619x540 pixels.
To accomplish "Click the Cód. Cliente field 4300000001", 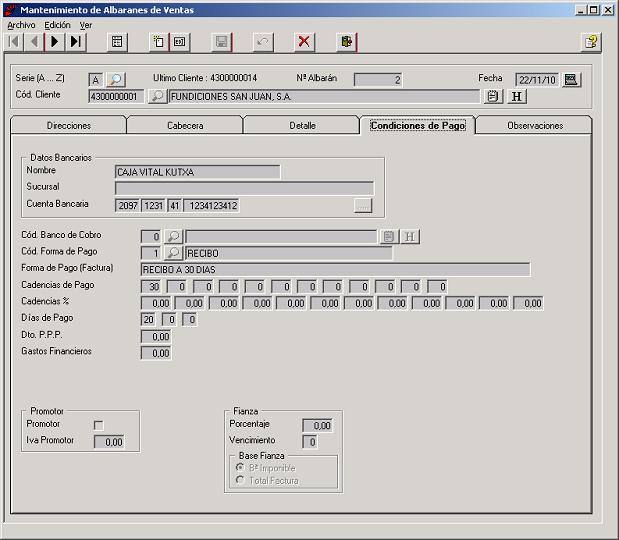I will (x=116, y=97).
